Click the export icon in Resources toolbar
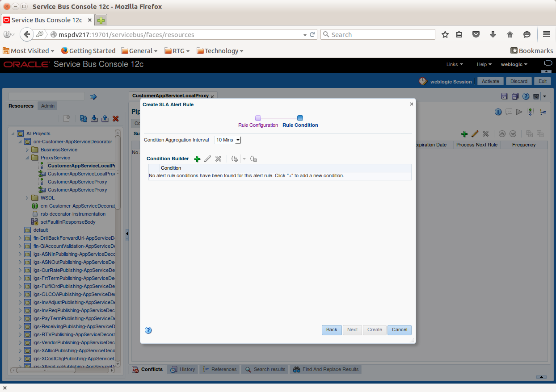The width and height of the screenshot is (556, 392). (x=105, y=118)
